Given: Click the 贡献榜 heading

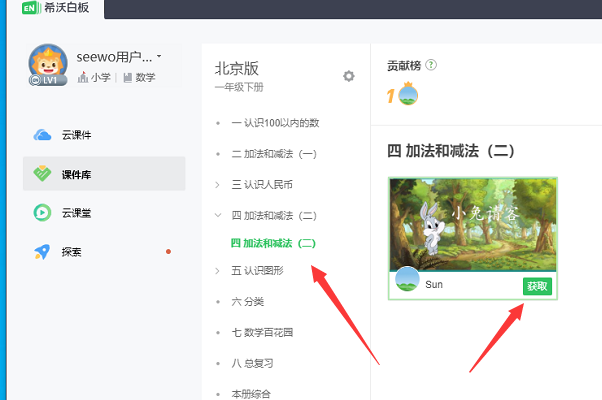Looking at the screenshot, I should 404,66.
